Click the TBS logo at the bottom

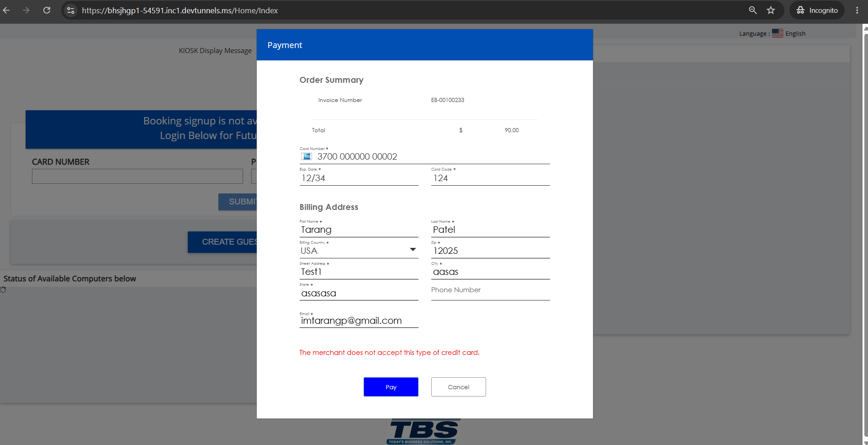[424, 432]
